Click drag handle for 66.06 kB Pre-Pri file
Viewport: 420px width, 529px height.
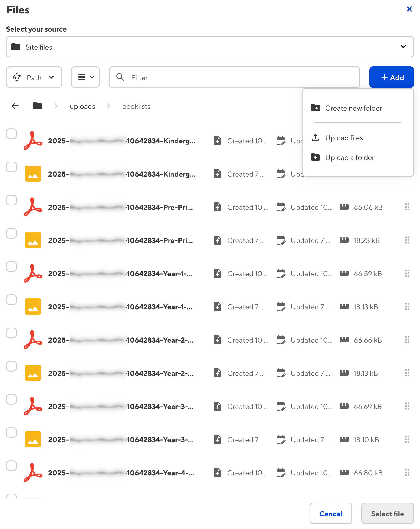pos(407,207)
